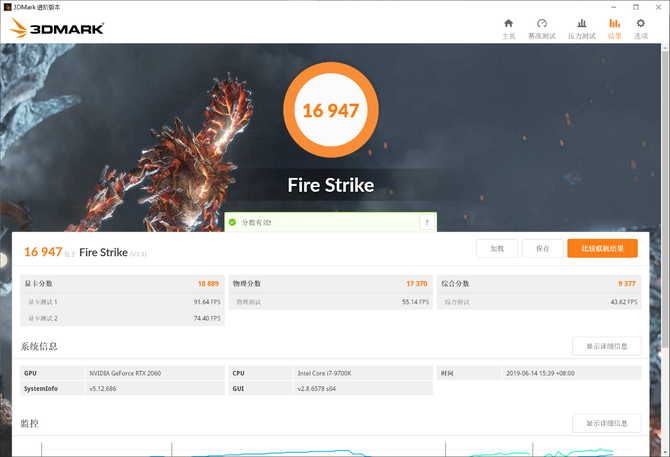Image resolution: width=670 pixels, height=457 pixels.
Task: Click the graphics score 18 889
Action: [x=208, y=284]
